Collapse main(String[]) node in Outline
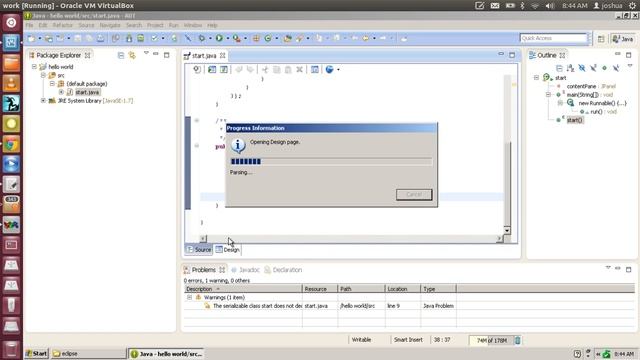 click(549, 95)
